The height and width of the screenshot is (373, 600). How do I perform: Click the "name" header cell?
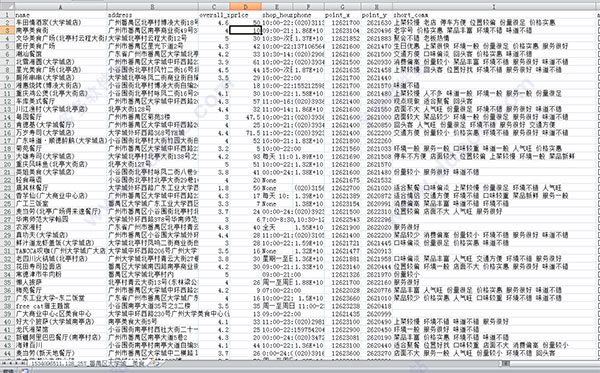61,15
